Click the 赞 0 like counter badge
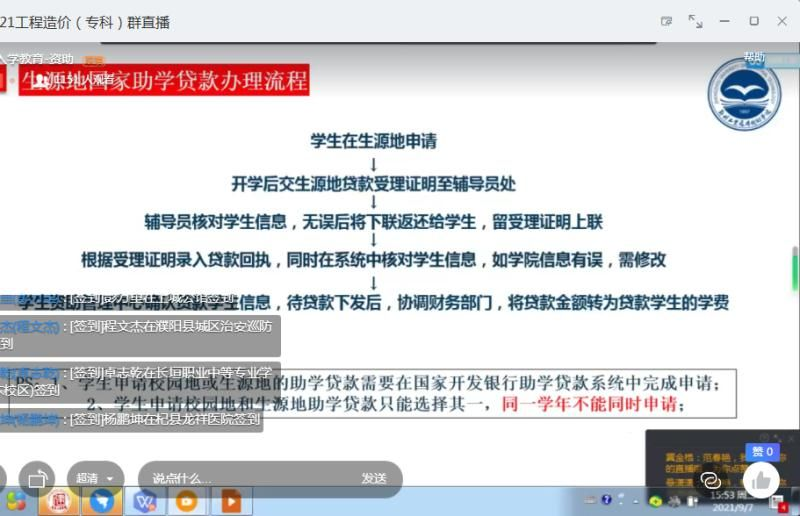This screenshot has height=516, width=800. 763,452
